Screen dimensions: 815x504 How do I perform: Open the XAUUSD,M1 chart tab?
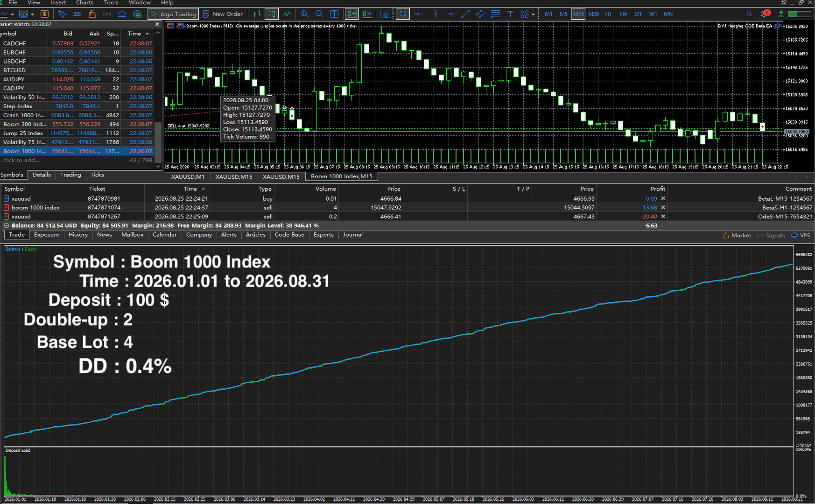coord(188,176)
